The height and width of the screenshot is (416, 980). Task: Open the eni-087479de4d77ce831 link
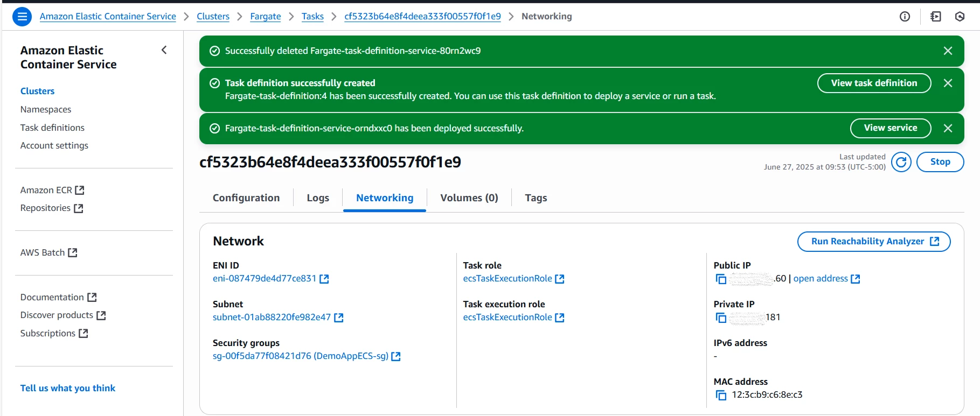tap(265, 279)
